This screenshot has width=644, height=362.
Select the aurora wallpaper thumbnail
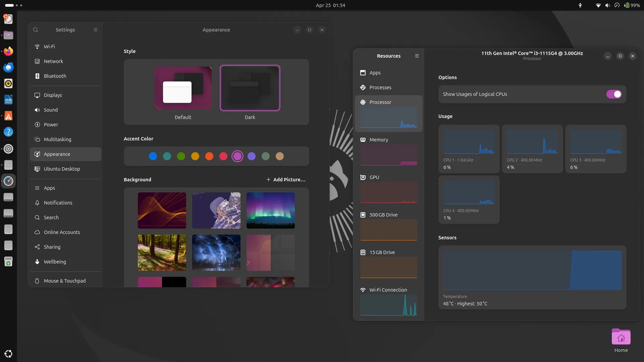270,210
